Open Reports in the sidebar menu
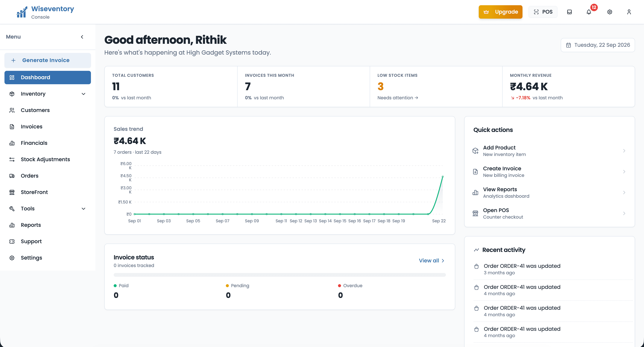Viewport: 644px width, 347px height. [48, 225]
